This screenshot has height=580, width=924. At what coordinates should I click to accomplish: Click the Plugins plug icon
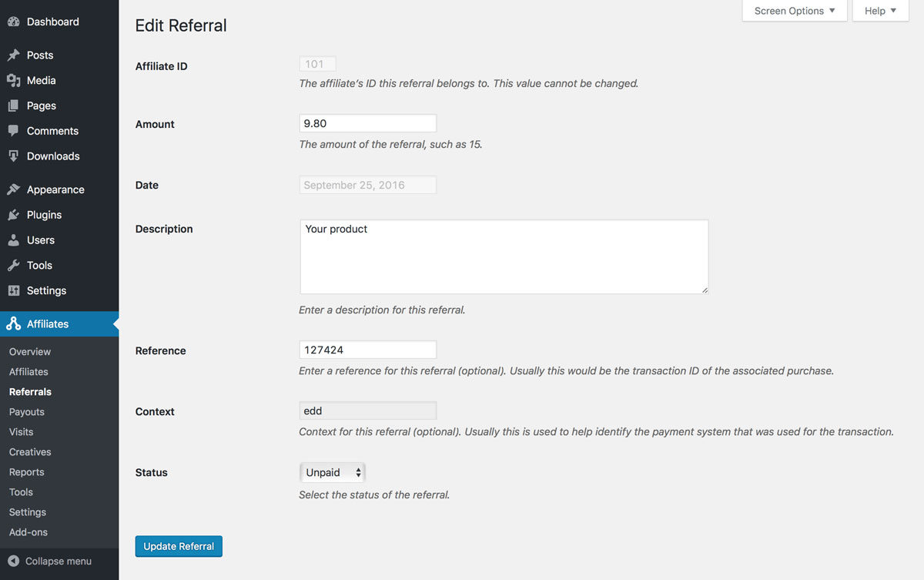tap(13, 215)
